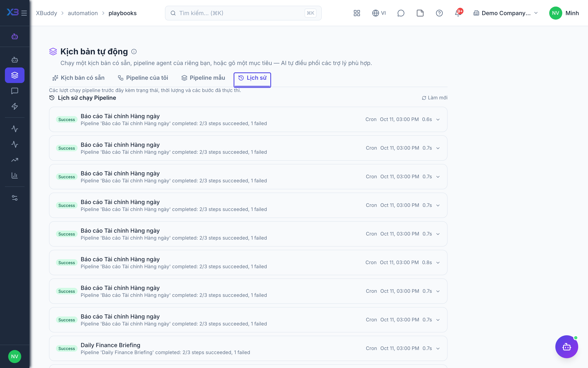The image size is (588, 368).
Task: Open the Minh user profile menu
Action: point(564,13)
